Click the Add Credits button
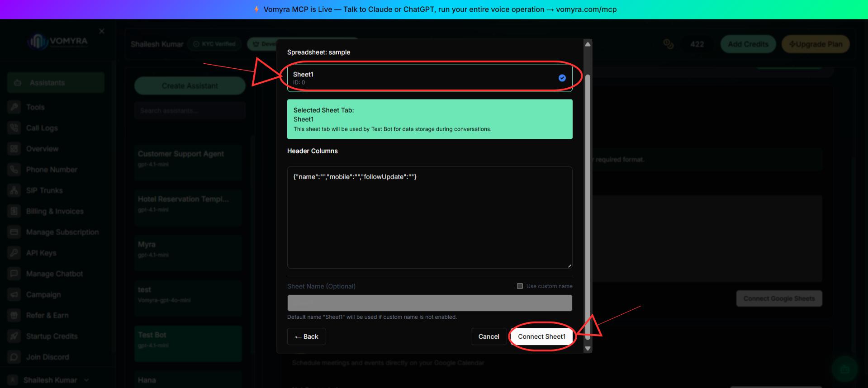Screen dimensions: 868x388 click(748, 44)
